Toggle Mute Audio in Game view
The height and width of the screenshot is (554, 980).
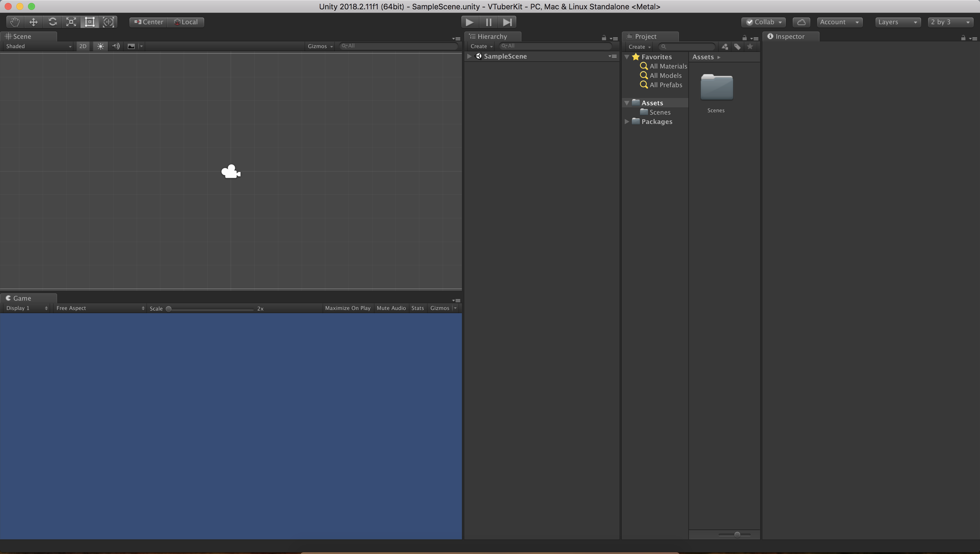click(391, 308)
